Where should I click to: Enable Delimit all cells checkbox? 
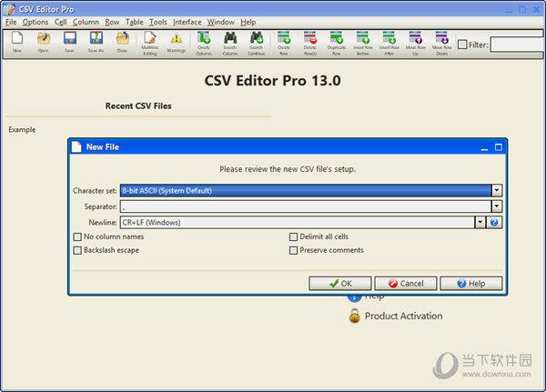point(294,236)
